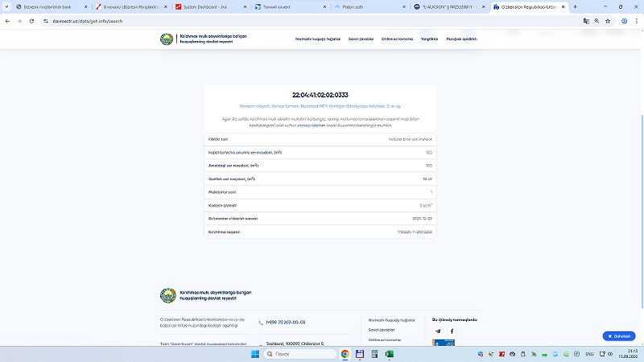Click the translate page icon in address bar

(586, 21)
